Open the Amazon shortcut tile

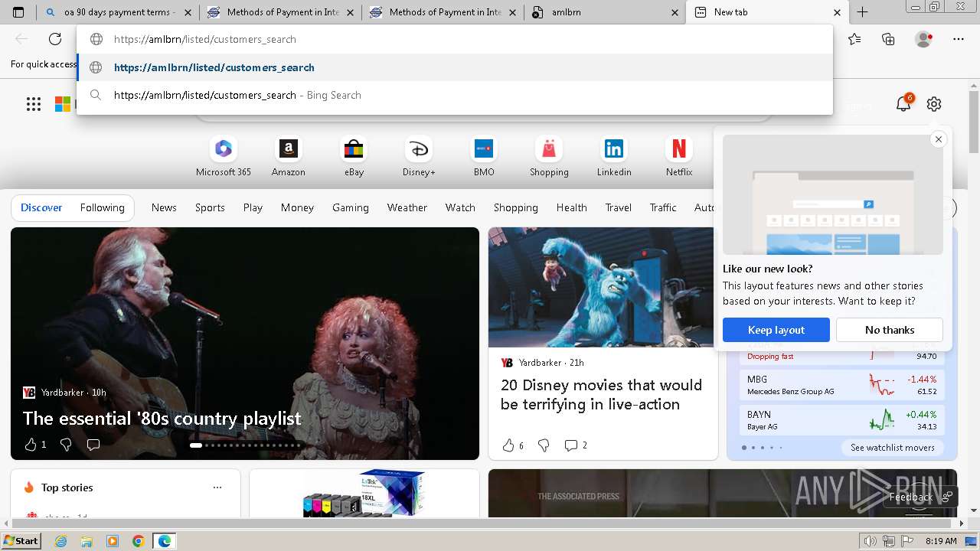pyautogui.click(x=289, y=157)
